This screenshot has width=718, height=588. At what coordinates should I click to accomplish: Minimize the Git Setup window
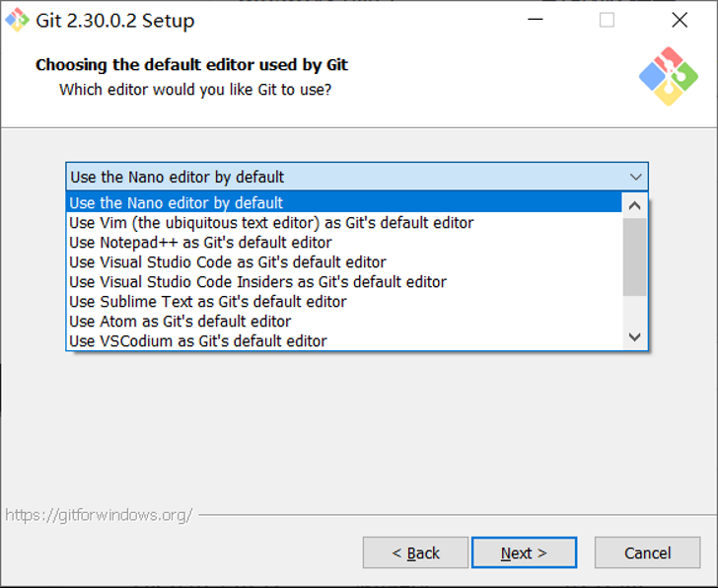(x=536, y=20)
